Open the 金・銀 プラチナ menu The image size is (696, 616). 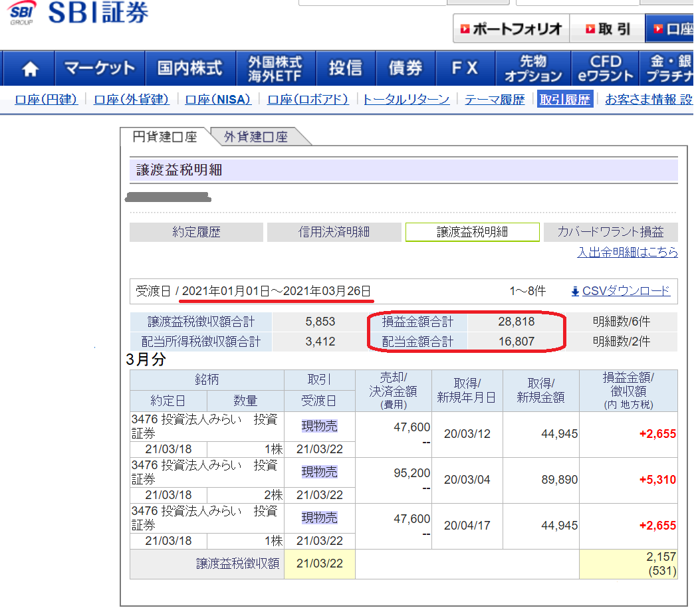[x=667, y=68]
